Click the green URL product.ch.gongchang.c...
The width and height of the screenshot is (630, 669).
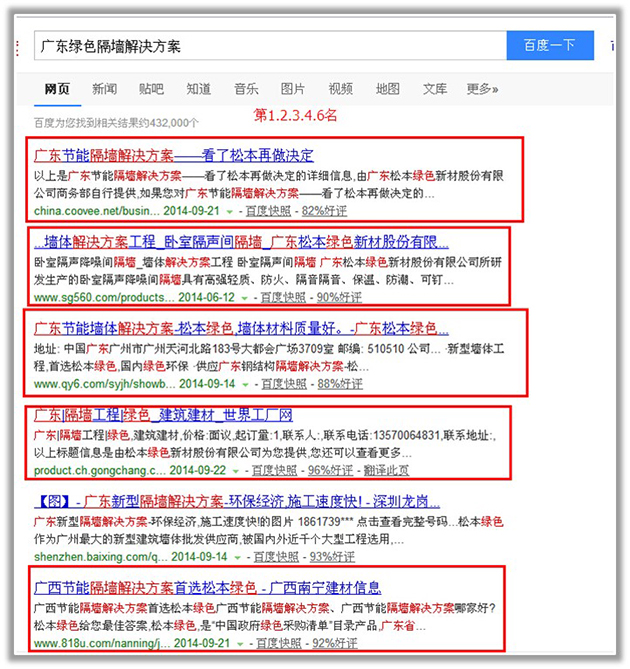tap(100, 470)
